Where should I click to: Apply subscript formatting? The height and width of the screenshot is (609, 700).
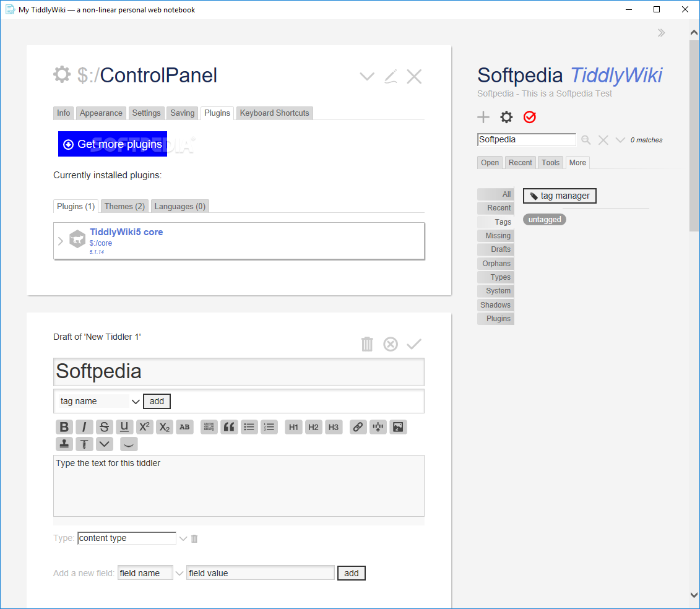pyautogui.click(x=164, y=427)
